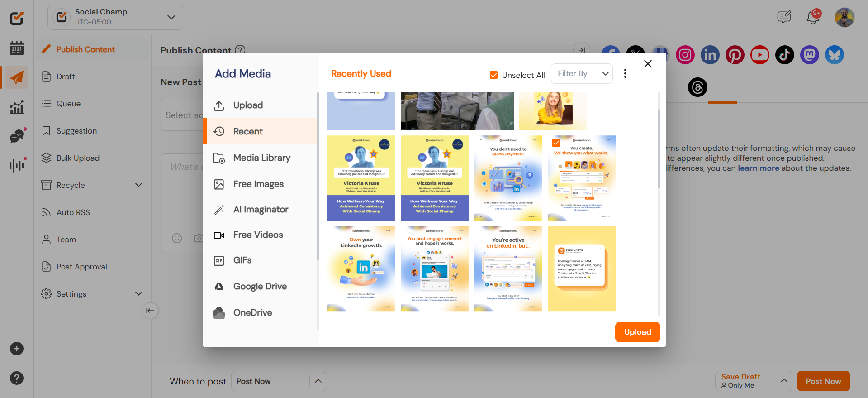Click the orange Upload button

point(638,332)
